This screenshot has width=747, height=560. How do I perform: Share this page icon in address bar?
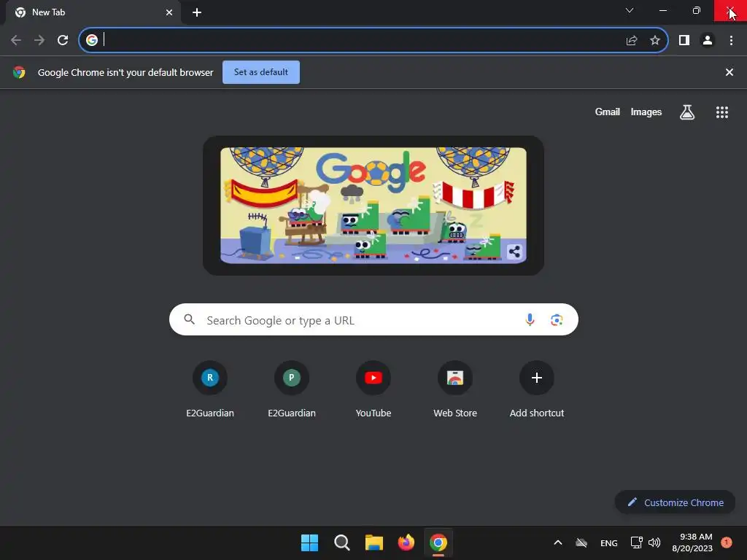coord(632,41)
